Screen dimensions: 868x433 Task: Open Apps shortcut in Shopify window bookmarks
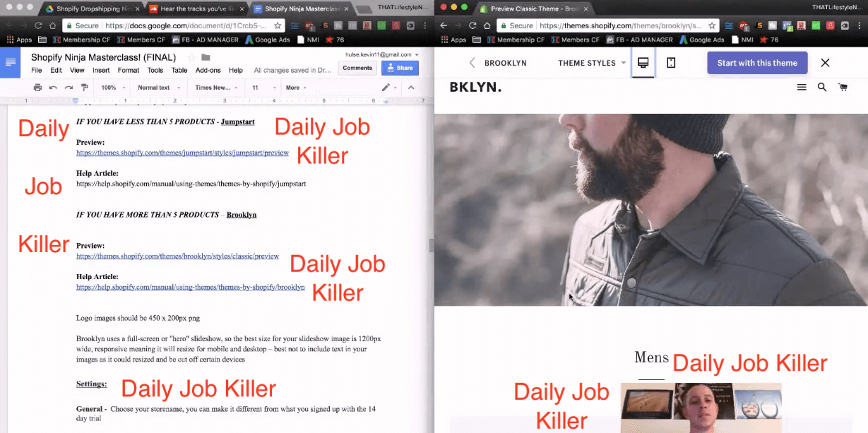(x=453, y=40)
